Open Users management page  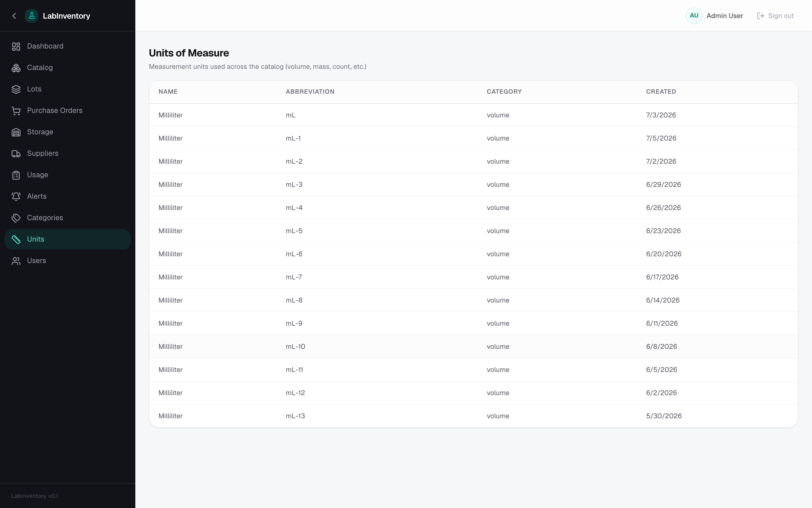click(67, 261)
